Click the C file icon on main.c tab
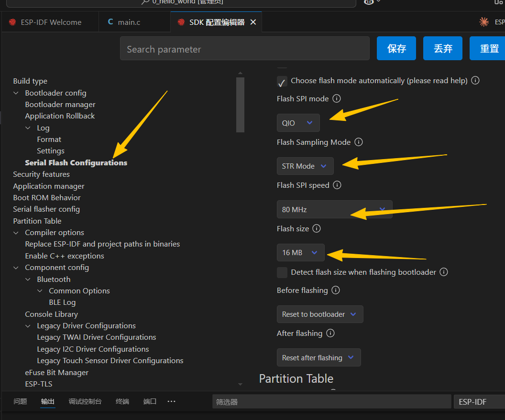This screenshot has width=505, height=420. tap(110, 22)
